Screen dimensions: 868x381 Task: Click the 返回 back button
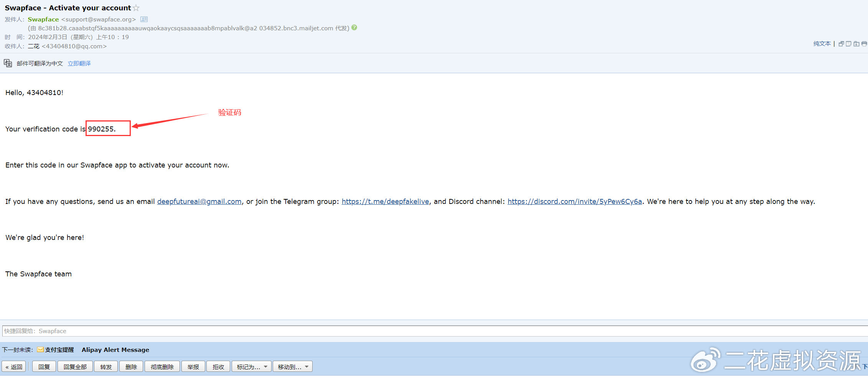tap(14, 367)
